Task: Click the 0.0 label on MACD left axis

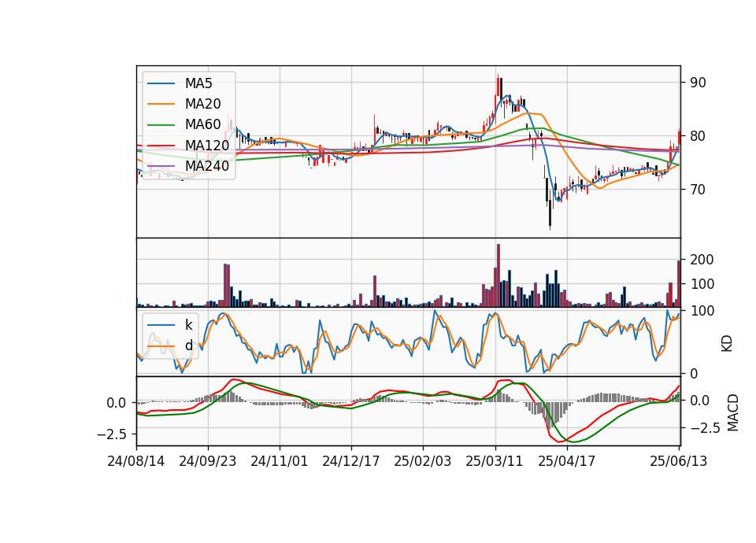Action: pos(117,403)
